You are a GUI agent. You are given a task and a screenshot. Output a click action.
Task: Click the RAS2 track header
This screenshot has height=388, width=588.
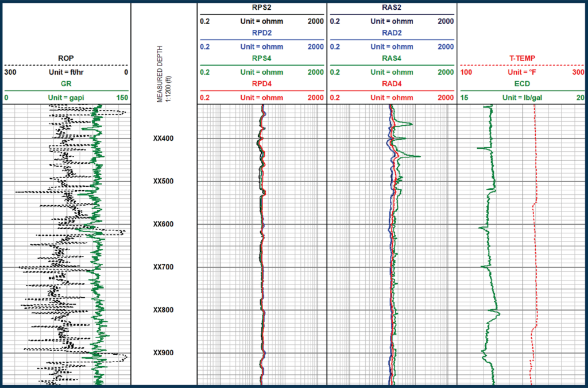coord(391,7)
